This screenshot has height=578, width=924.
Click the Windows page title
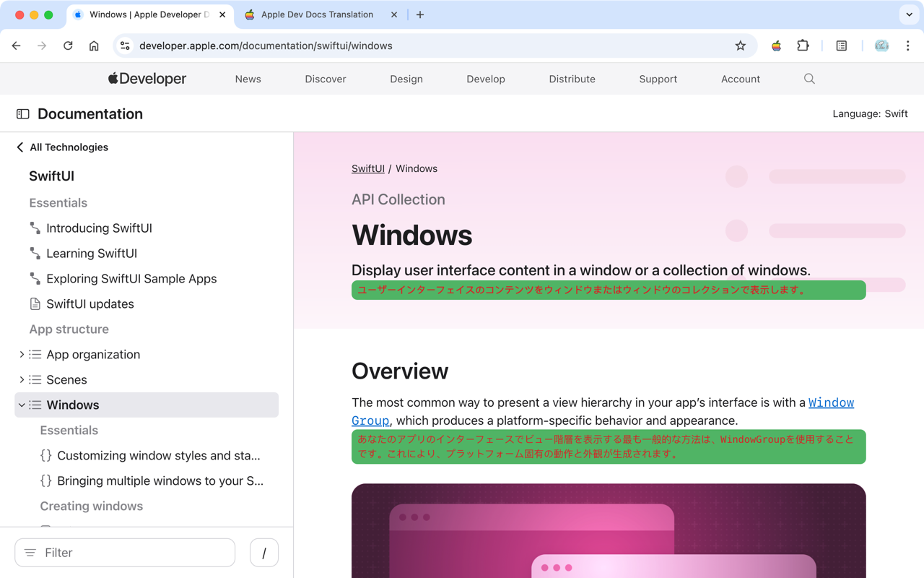(412, 236)
